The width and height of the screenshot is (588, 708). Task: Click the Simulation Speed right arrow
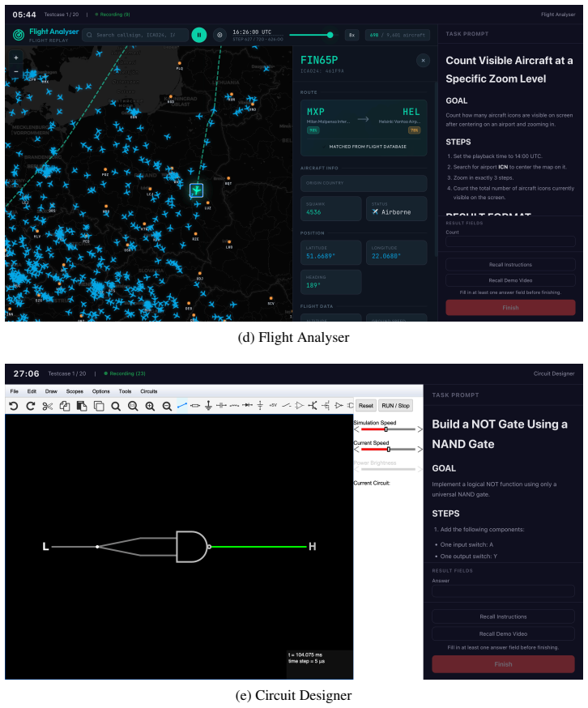tap(420, 429)
